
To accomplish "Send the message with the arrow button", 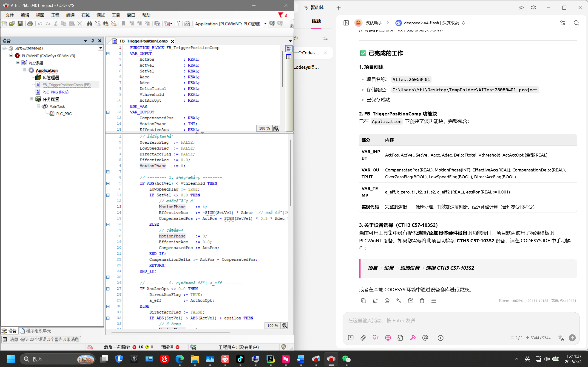I will 572,338.
